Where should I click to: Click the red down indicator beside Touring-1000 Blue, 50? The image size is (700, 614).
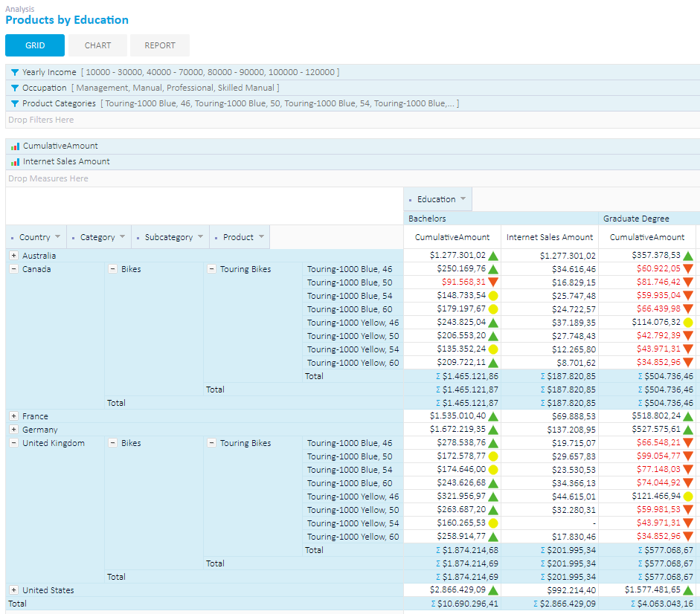(492, 282)
